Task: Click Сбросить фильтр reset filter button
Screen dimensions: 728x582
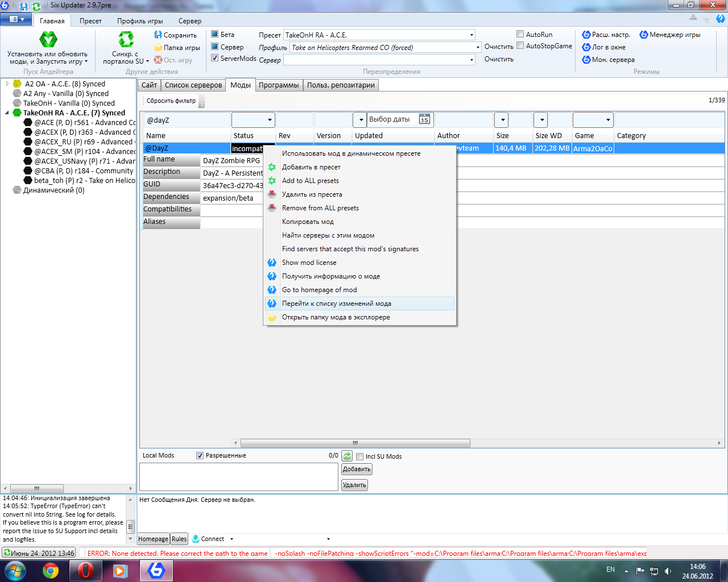Action: 171,101
